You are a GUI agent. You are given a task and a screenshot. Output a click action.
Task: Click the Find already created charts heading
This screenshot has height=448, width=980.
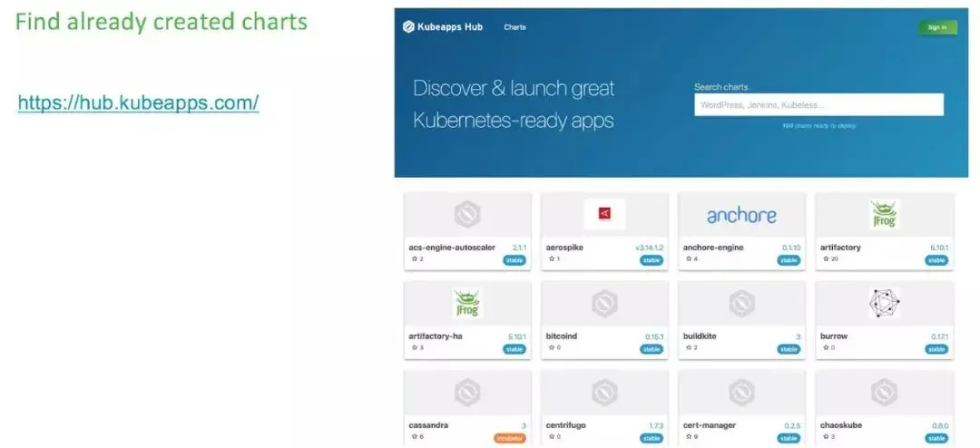(x=162, y=22)
